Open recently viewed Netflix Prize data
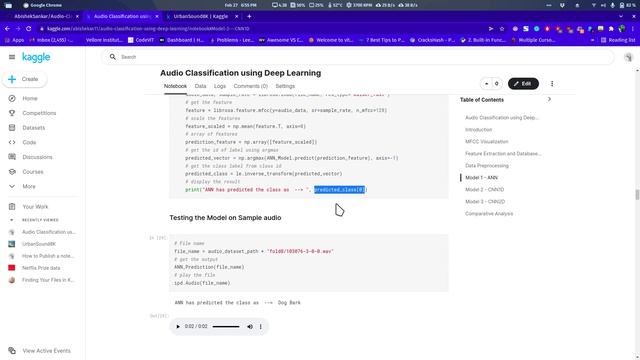 point(41,268)
